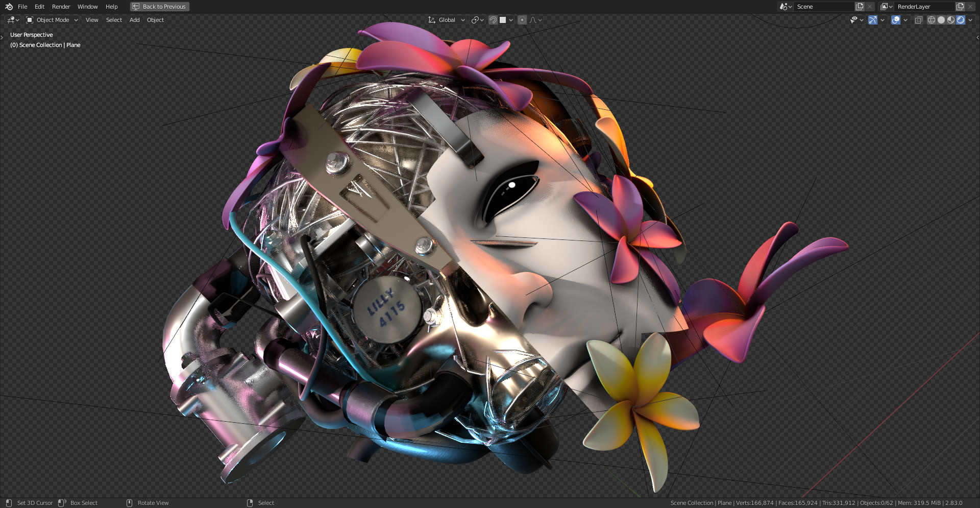Click the Set 3D Cursor mouse icon

pyautogui.click(x=9, y=503)
